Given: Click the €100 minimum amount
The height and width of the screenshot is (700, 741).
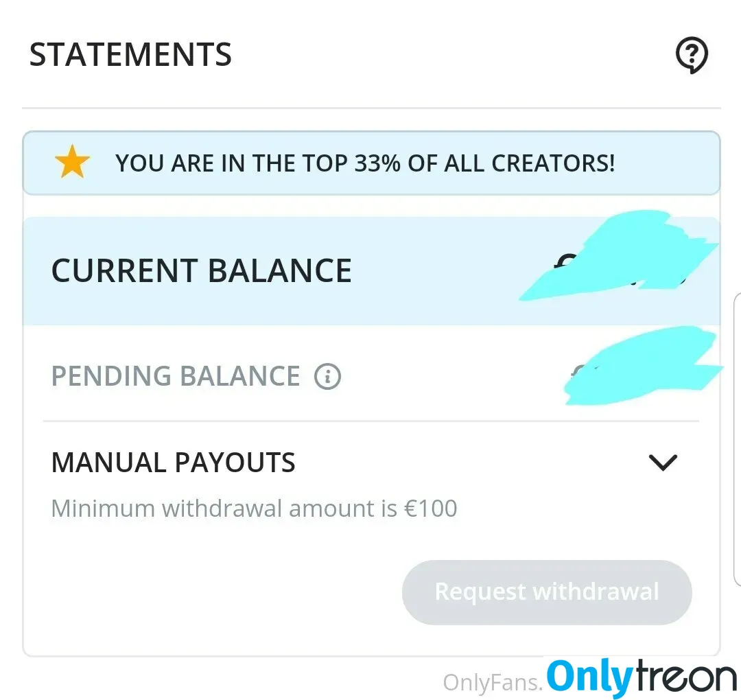Looking at the screenshot, I should tap(430, 509).
